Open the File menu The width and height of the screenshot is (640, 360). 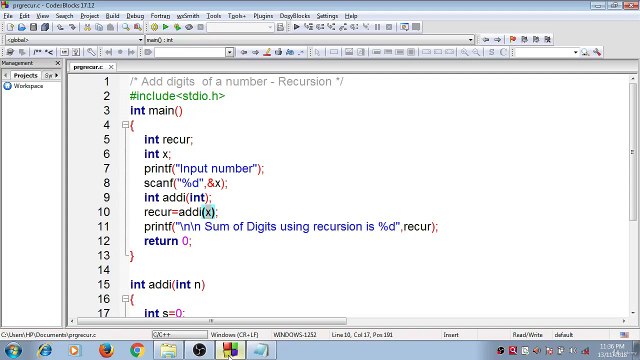(x=8, y=16)
